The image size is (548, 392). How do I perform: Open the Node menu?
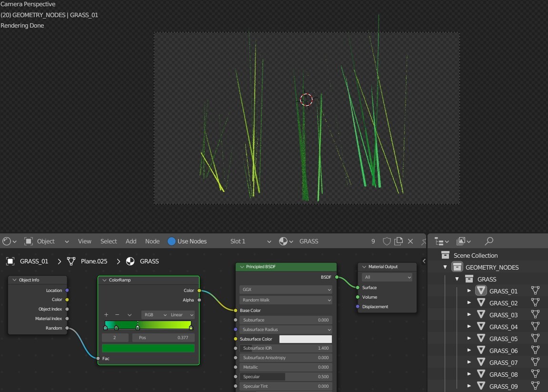click(x=152, y=241)
